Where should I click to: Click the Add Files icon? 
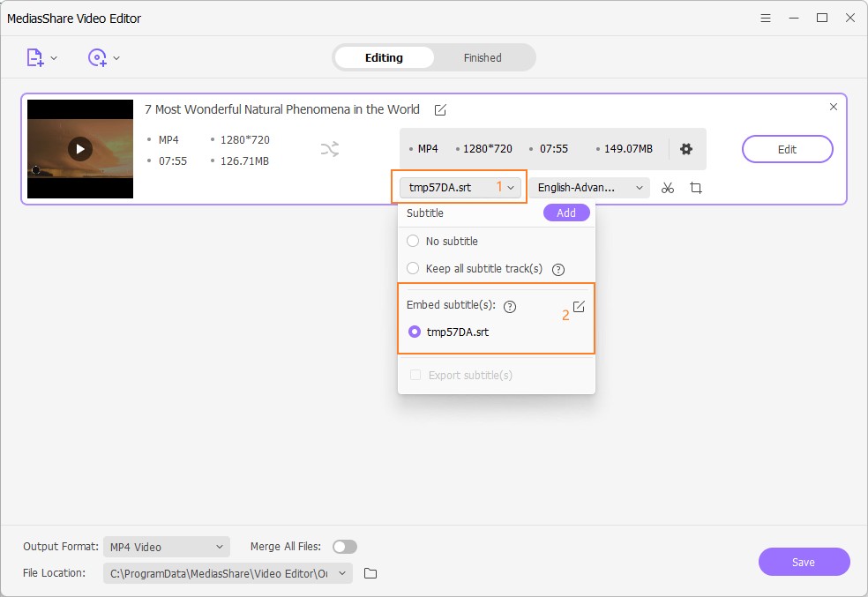pyautogui.click(x=34, y=58)
